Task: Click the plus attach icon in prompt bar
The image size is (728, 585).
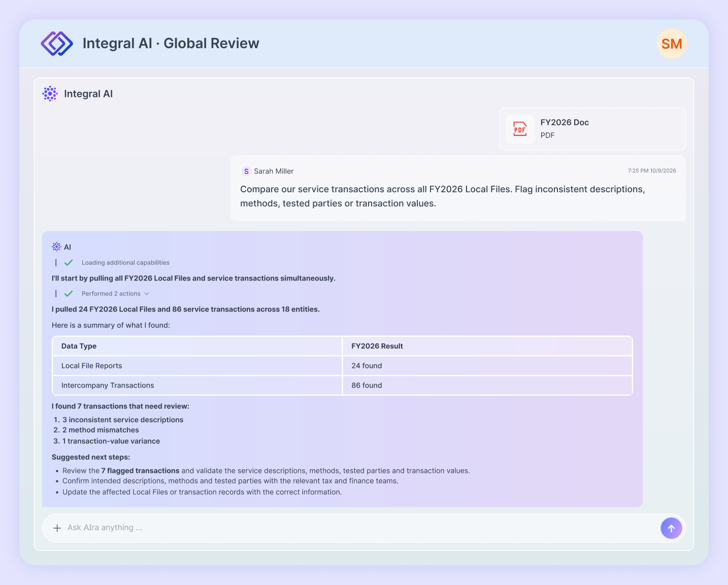Action: coord(57,528)
